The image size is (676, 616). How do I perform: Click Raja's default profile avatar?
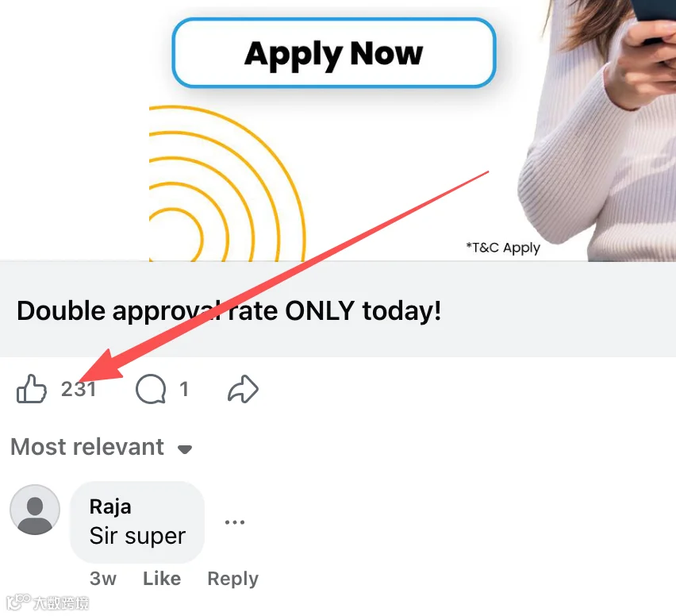[x=35, y=510]
